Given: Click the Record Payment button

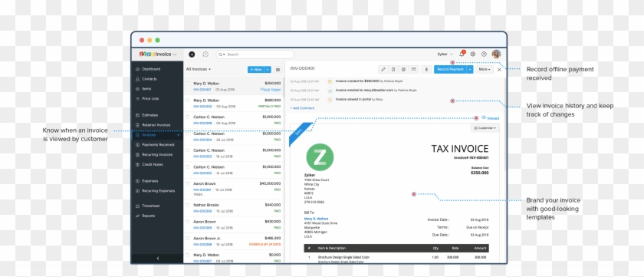Looking at the screenshot, I should pos(451,70).
